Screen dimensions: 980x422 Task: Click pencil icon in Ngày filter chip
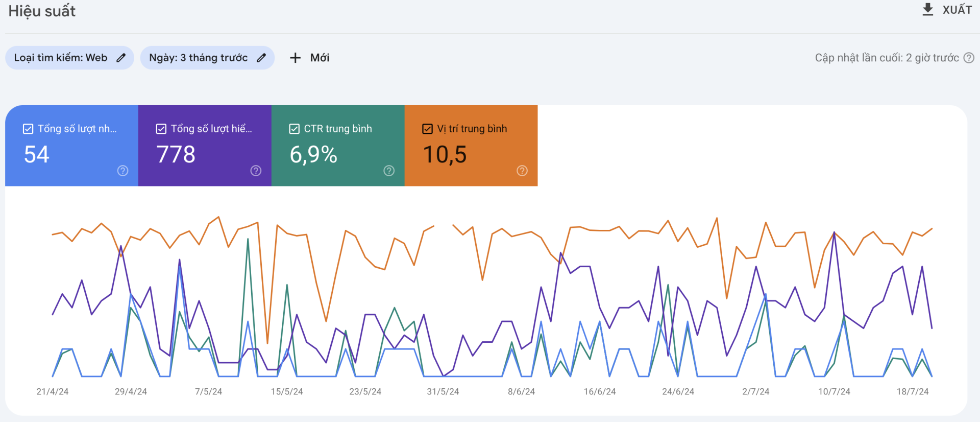click(261, 58)
